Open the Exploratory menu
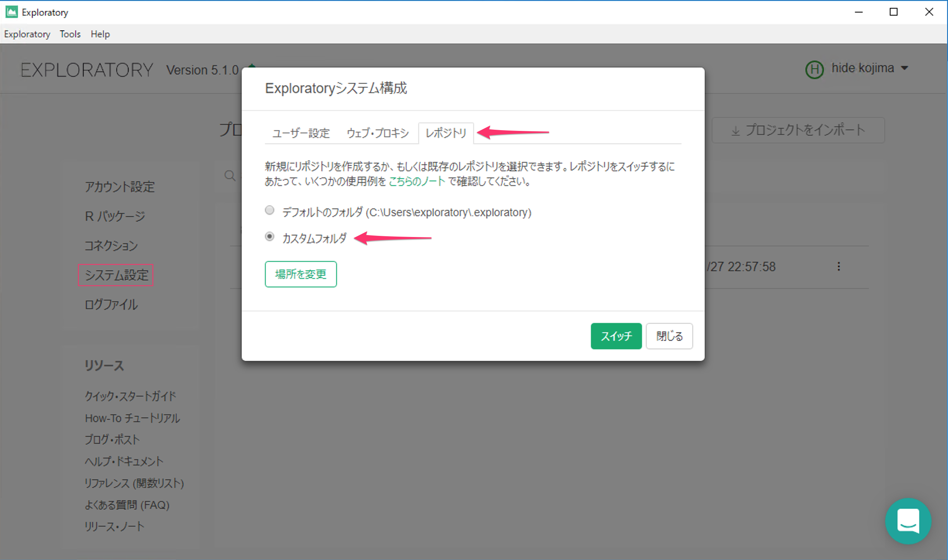 pos(27,34)
